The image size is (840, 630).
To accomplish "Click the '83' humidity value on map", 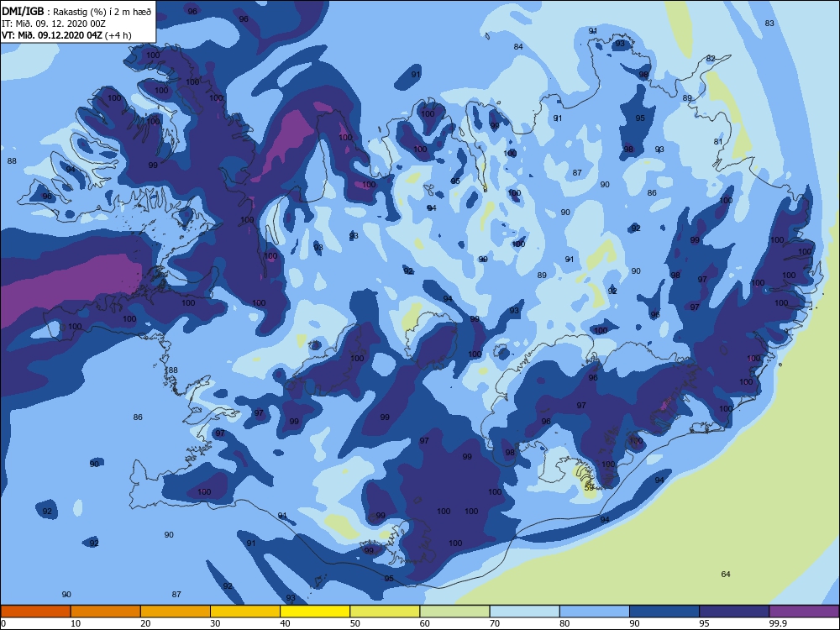I will (x=769, y=23).
